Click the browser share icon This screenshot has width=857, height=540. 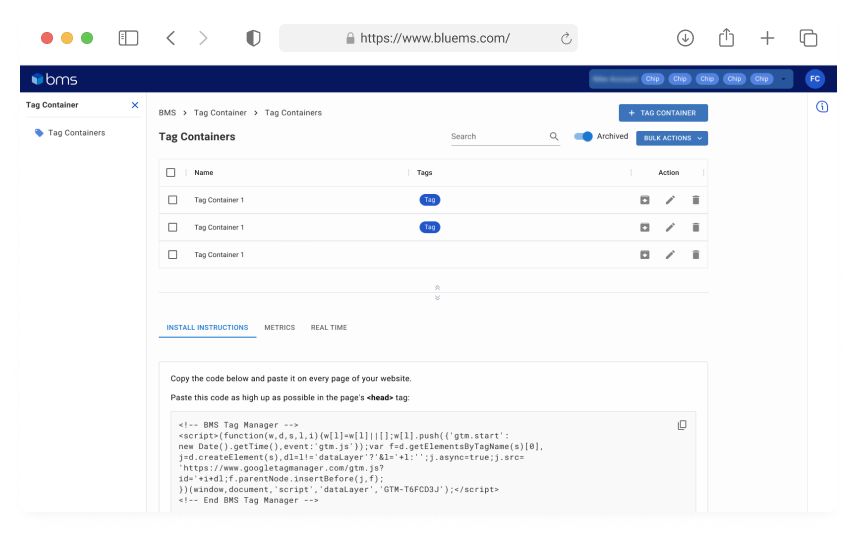726,37
